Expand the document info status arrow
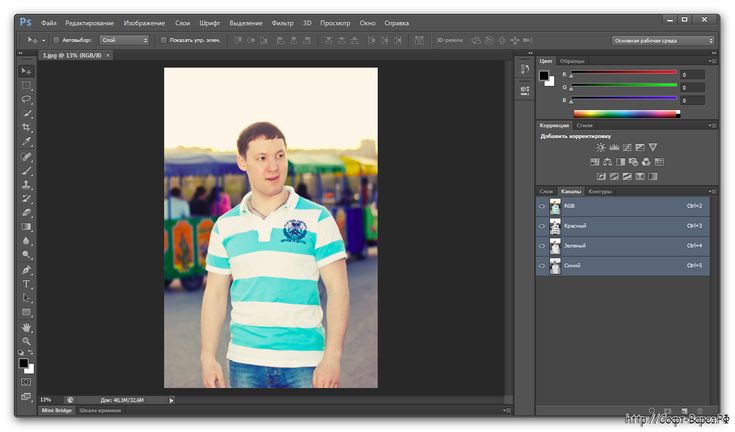Image resolution: width=735 pixels, height=432 pixels. click(171, 399)
